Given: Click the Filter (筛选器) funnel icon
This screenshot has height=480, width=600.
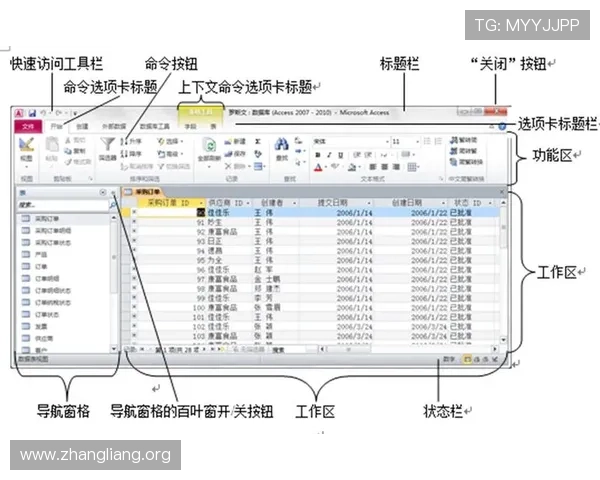Looking at the screenshot, I should 108,145.
